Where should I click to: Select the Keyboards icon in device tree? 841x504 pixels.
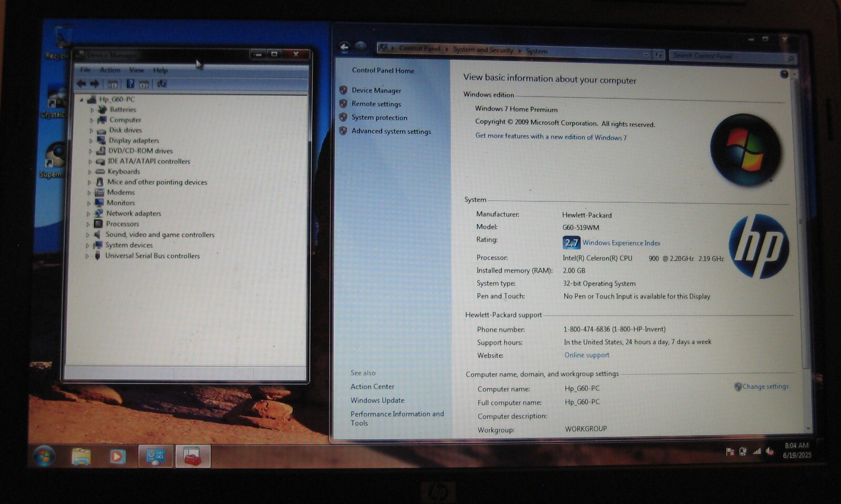(x=100, y=171)
